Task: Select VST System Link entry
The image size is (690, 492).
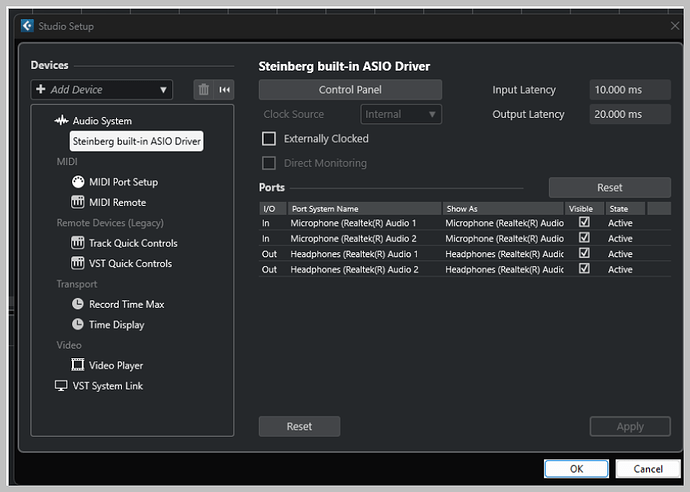Action: [108, 386]
